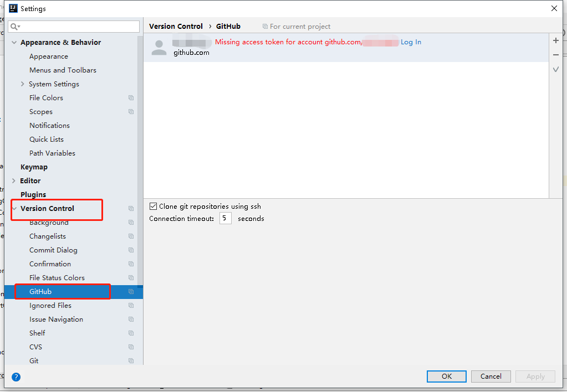Click the Editor section label
The image size is (567, 392).
[x=30, y=180]
